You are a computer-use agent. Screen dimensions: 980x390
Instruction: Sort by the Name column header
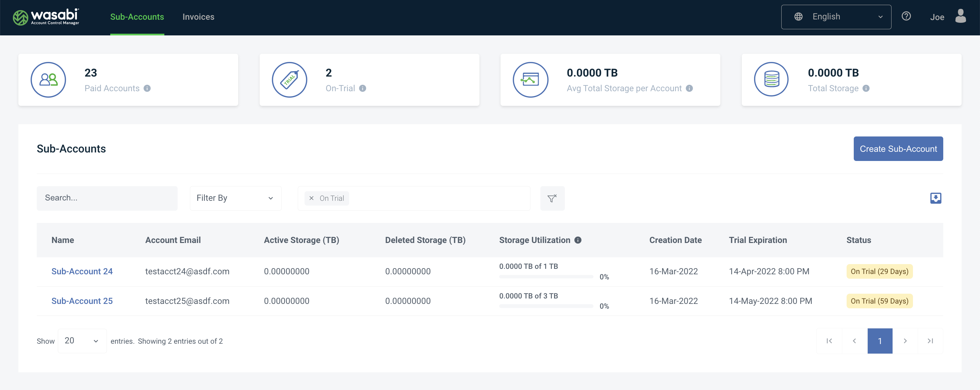tap(63, 240)
